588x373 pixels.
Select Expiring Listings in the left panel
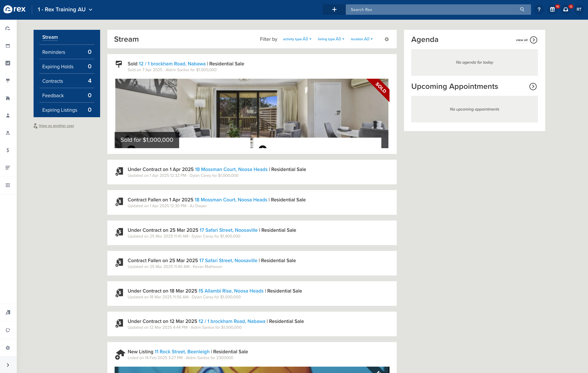(x=67, y=110)
